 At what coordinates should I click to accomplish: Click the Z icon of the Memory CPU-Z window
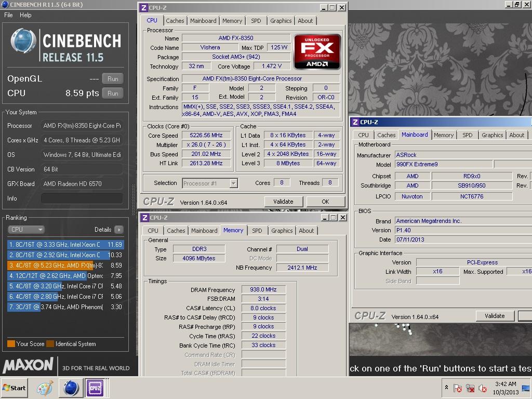(145, 218)
